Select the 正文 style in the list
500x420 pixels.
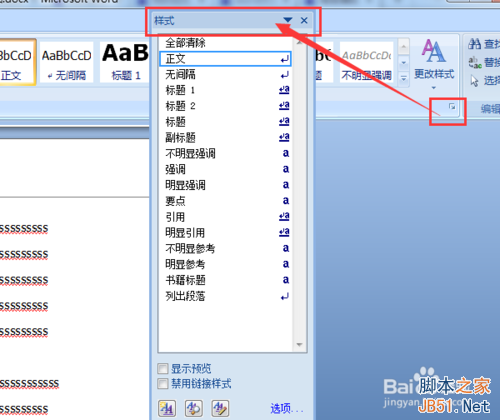pyautogui.click(x=225, y=59)
